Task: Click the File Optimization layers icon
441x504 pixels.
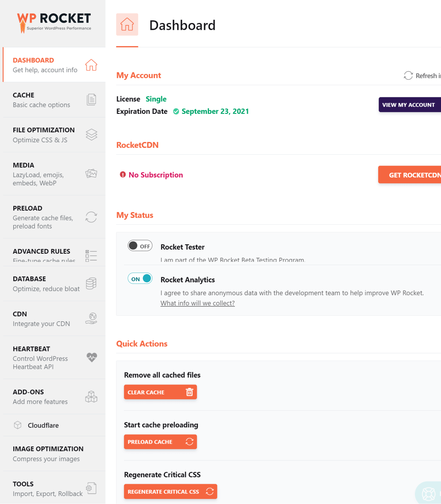Action: coord(91,135)
